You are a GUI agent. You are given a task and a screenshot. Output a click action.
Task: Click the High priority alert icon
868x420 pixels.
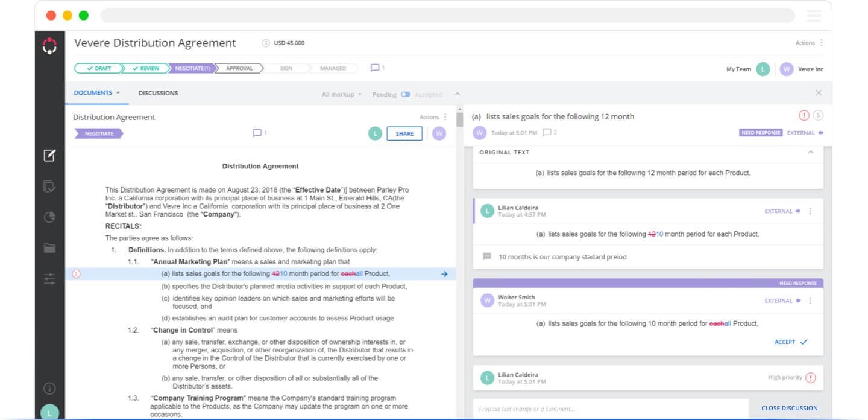[811, 378]
